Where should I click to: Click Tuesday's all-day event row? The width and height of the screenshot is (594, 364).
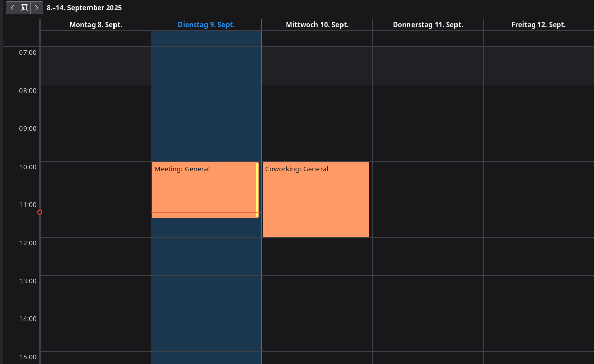(206, 38)
